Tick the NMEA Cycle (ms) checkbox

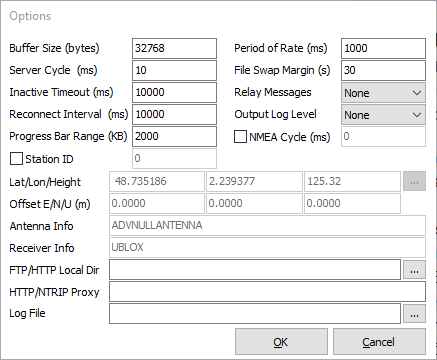click(x=240, y=137)
